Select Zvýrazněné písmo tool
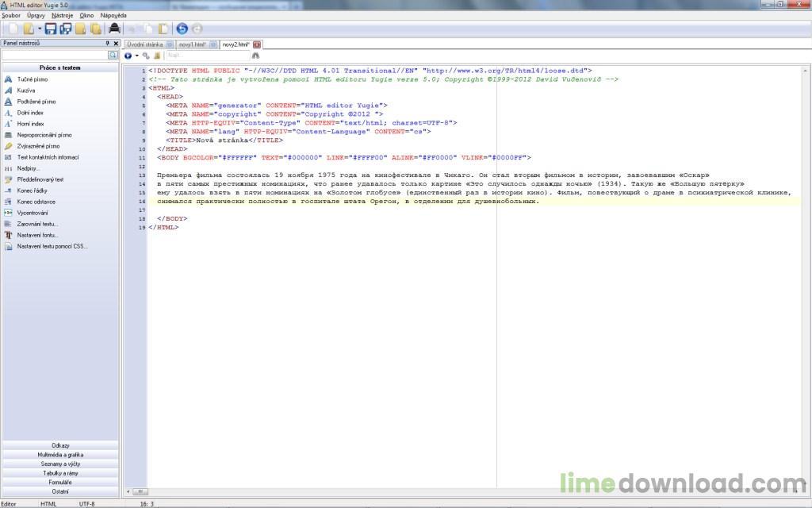 (38, 146)
